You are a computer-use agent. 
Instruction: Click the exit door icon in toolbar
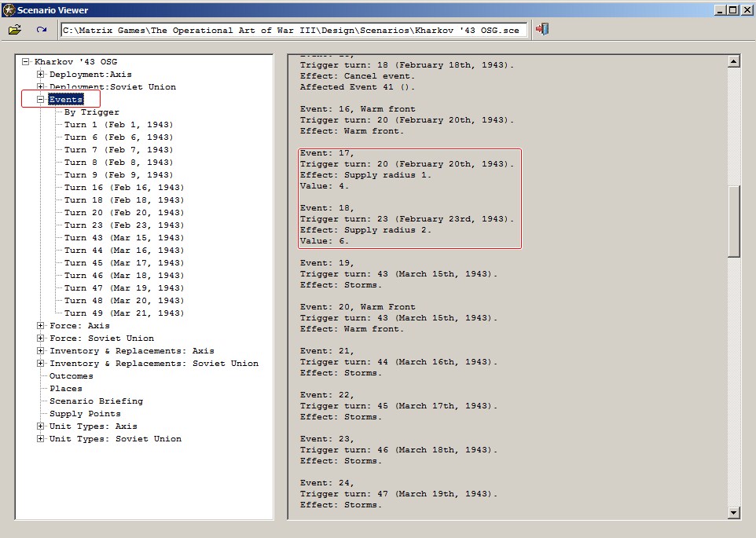[x=542, y=29]
